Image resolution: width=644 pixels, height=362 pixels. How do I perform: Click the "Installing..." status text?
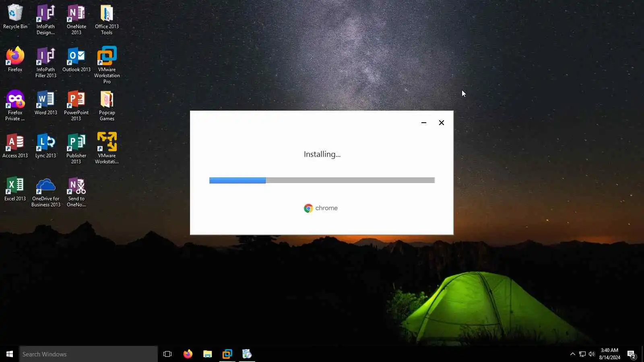[322, 154]
